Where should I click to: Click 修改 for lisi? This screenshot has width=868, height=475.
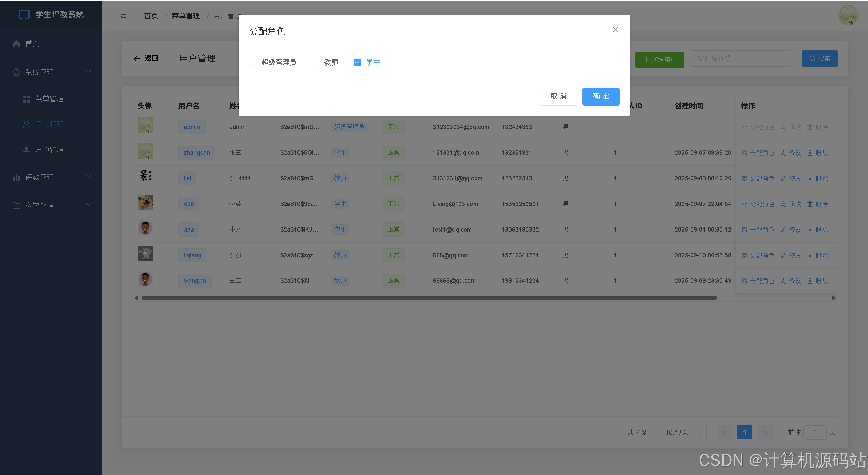(x=791, y=178)
